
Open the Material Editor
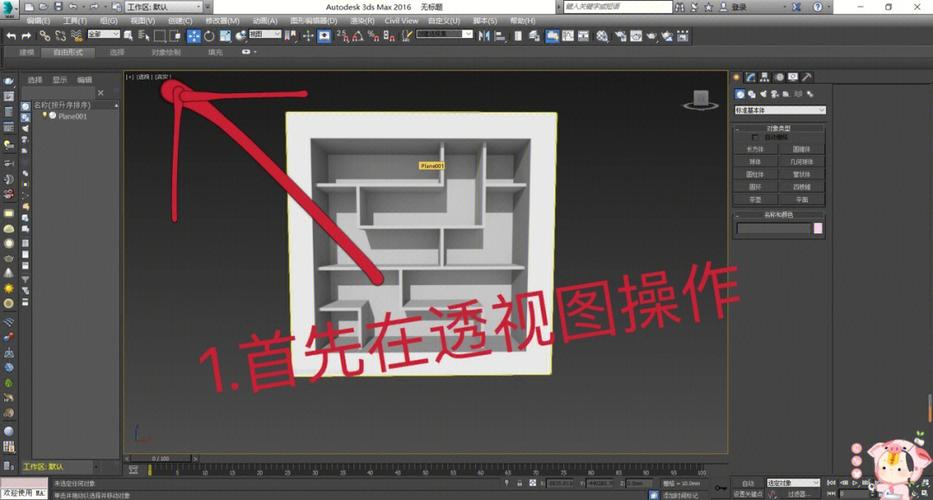[603, 36]
